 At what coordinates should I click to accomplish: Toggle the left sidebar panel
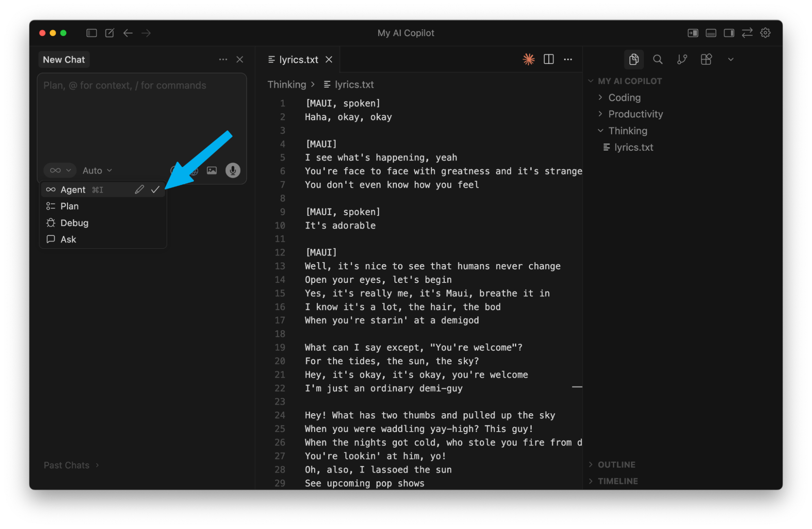92,33
